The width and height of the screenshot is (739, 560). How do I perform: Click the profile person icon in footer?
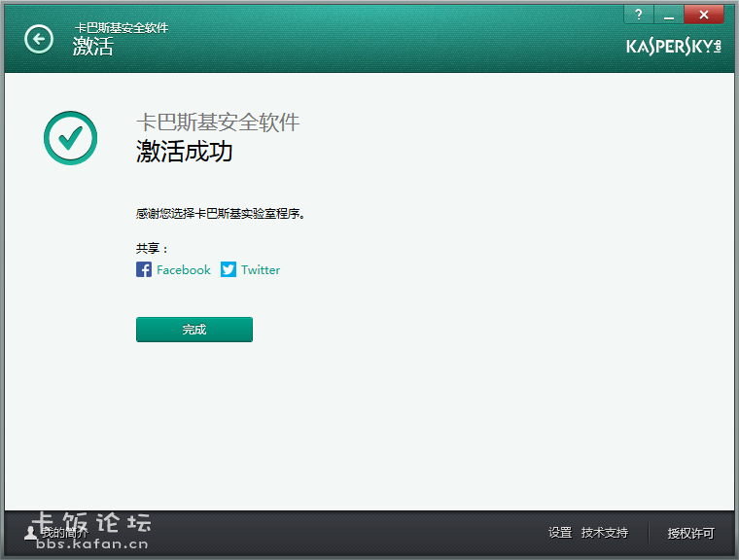(x=31, y=533)
